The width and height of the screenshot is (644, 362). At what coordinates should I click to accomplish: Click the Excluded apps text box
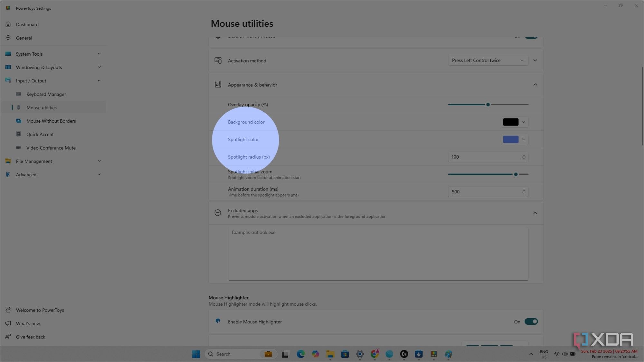click(378, 254)
